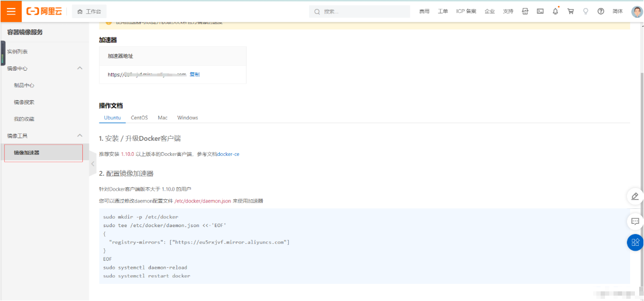The image size is (644, 301).
Task: Click the blue floating grid button
Action: click(x=635, y=243)
